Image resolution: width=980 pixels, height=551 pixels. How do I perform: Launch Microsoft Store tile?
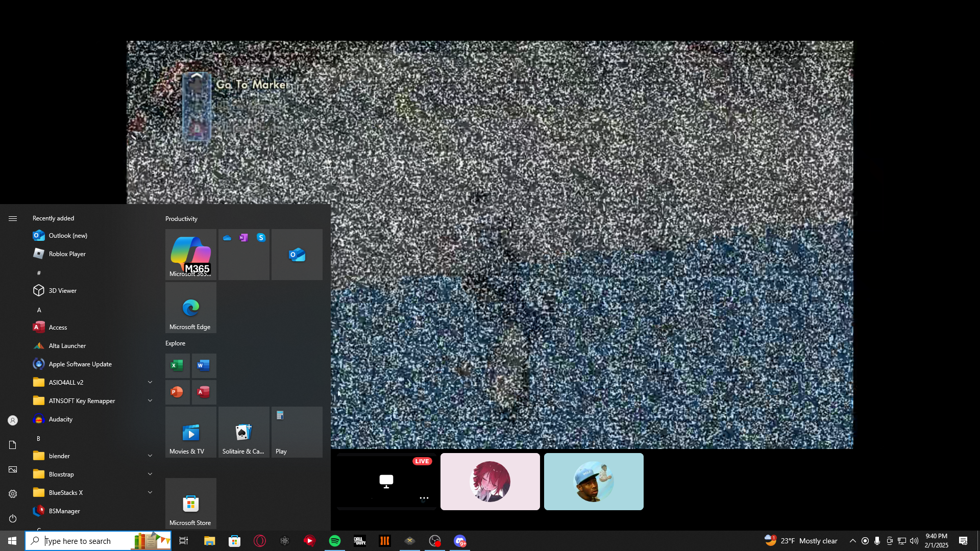pyautogui.click(x=190, y=504)
